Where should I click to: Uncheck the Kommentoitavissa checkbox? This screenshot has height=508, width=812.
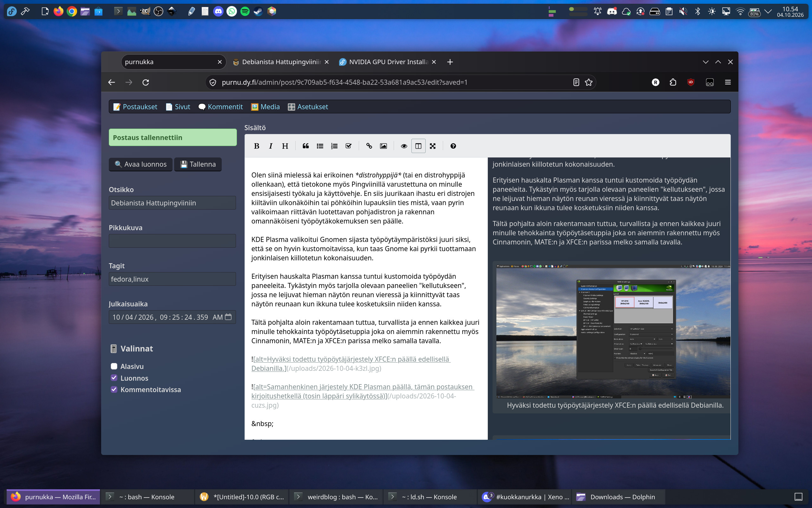tap(114, 389)
